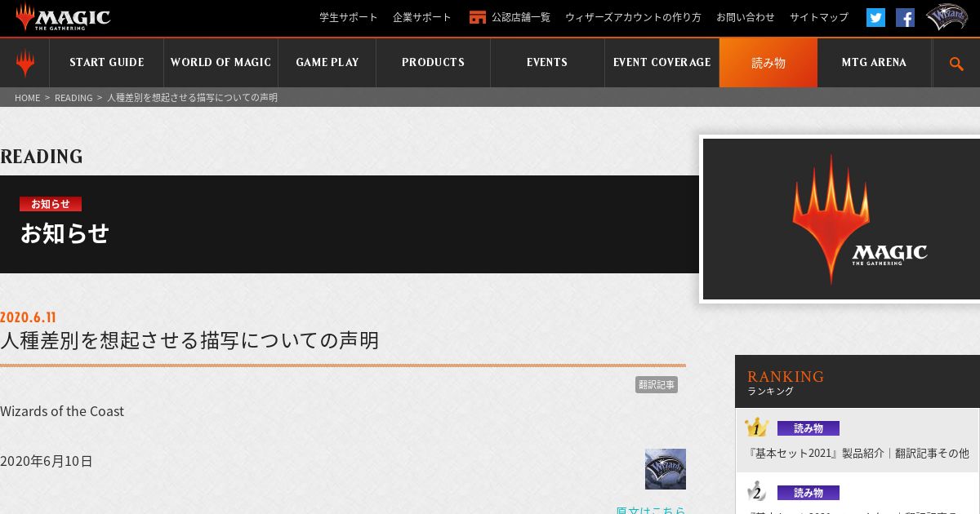Go to 学生サポート link
Image resolution: width=980 pixels, height=514 pixels.
tap(349, 17)
